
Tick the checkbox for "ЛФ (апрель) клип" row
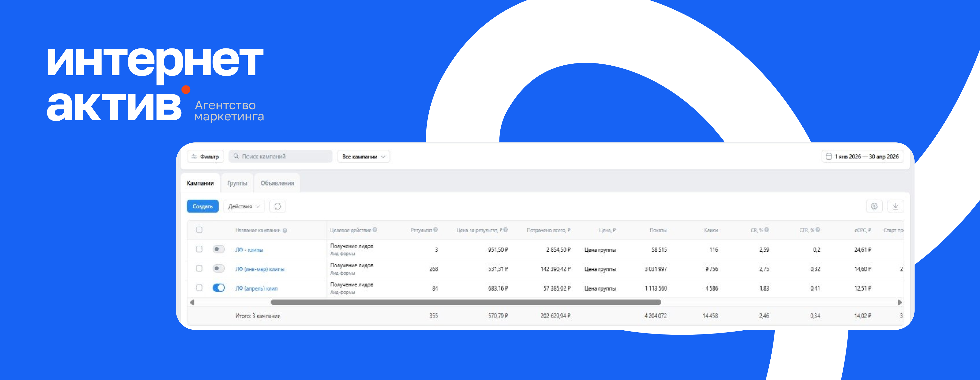pyautogui.click(x=199, y=288)
